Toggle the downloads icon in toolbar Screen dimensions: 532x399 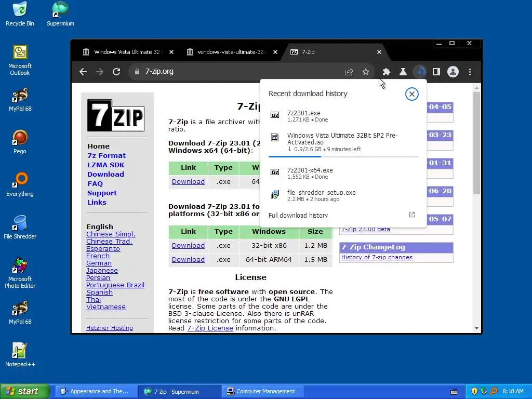[x=420, y=72]
